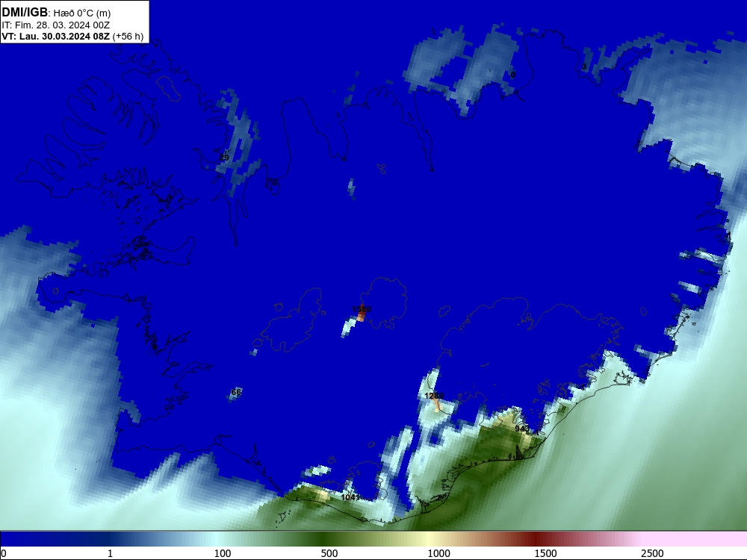Click the '1580' value label on the map

(x=362, y=309)
